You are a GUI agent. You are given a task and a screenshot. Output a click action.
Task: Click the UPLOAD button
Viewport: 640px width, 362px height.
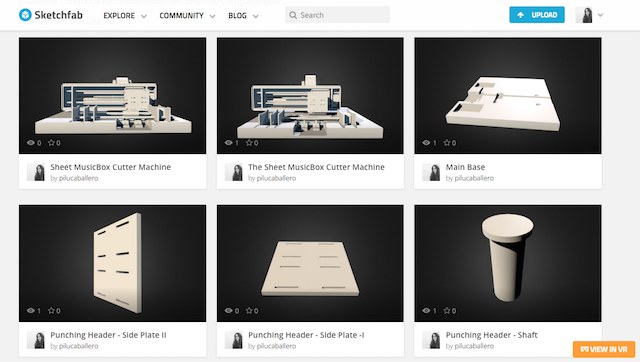coord(537,15)
